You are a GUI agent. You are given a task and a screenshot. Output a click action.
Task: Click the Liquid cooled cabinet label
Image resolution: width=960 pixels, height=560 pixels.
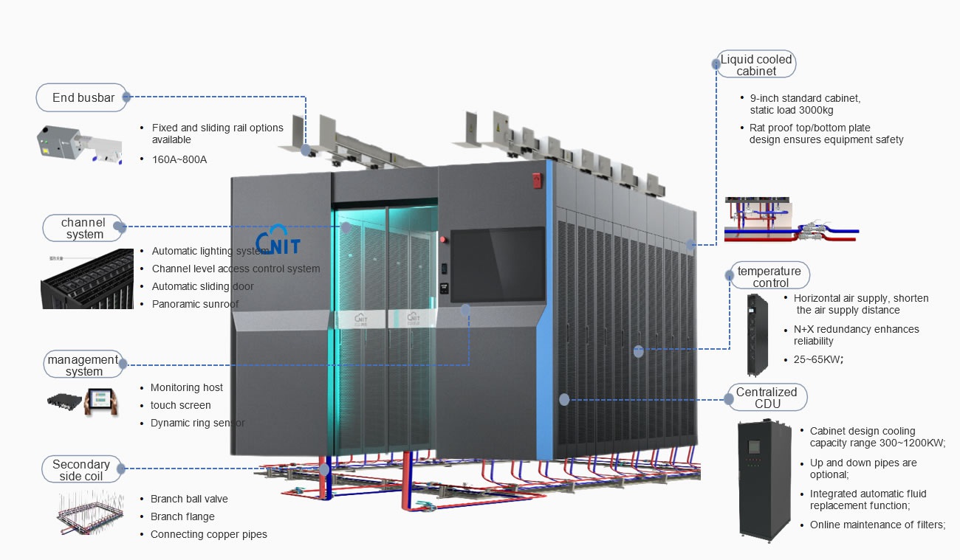click(x=755, y=65)
